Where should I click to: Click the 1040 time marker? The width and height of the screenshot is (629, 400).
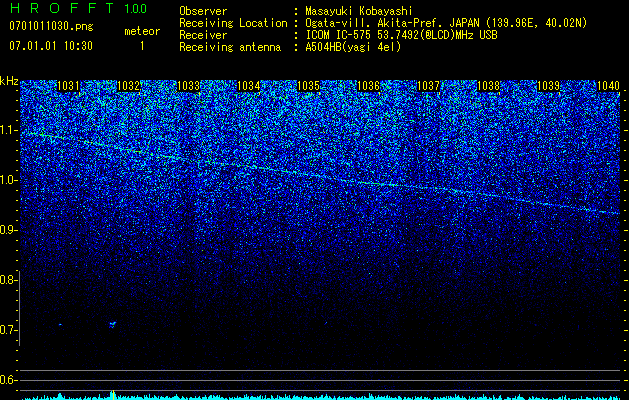pyautogui.click(x=608, y=86)
